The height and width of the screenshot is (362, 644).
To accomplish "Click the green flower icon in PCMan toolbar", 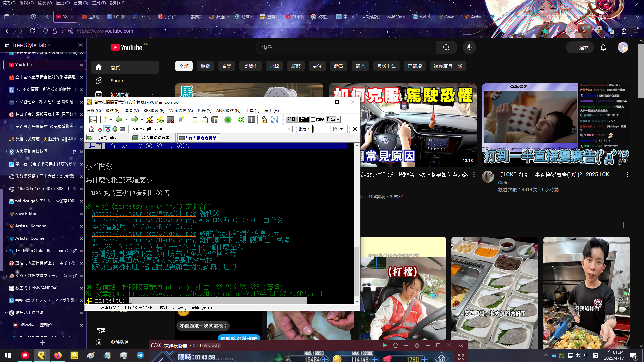I will pyautogui.click(x=228, y=120).
